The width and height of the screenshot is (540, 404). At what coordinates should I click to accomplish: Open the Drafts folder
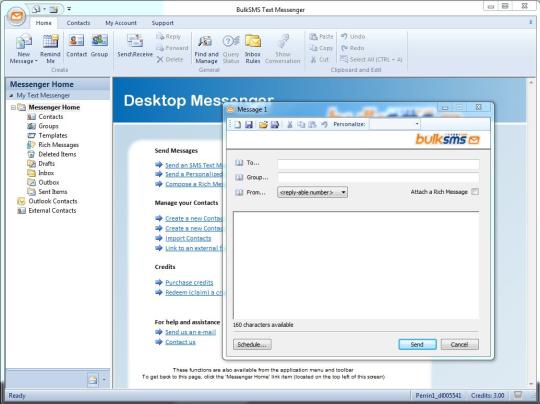tap(46, 163)
